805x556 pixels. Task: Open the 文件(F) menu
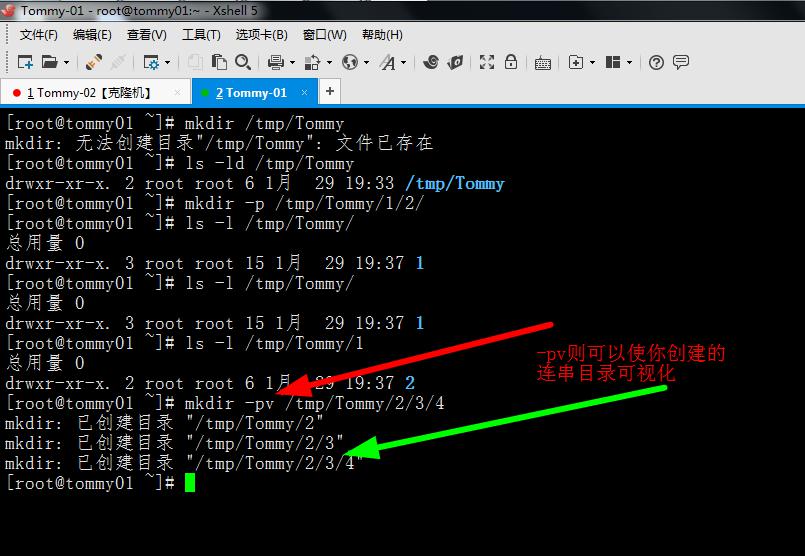(x=39, y=35)
